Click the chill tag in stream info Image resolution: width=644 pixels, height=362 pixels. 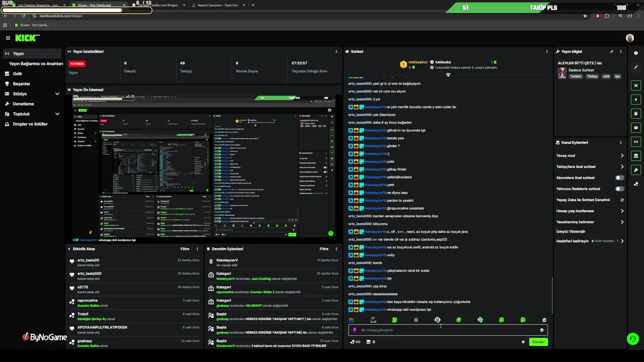point(606,76)
